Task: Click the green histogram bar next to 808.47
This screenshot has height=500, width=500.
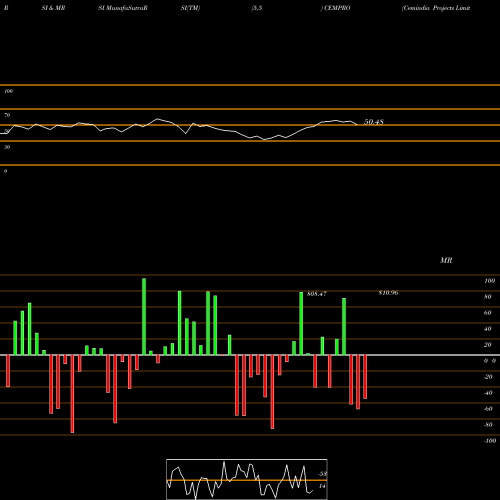Action: (301, 324)
